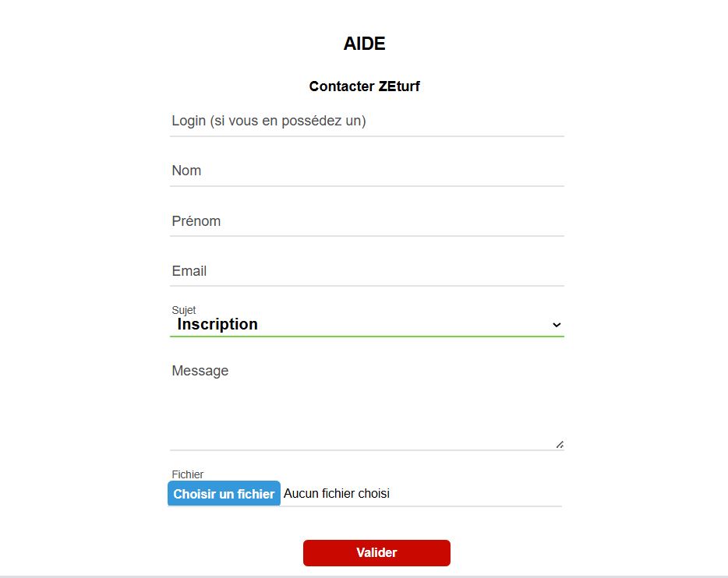The width and height of the screenshot is (728, 578).
Task: Click the Sujet dropdown chevron arrow
Action: pyautogui.click(x=557, y=325)
